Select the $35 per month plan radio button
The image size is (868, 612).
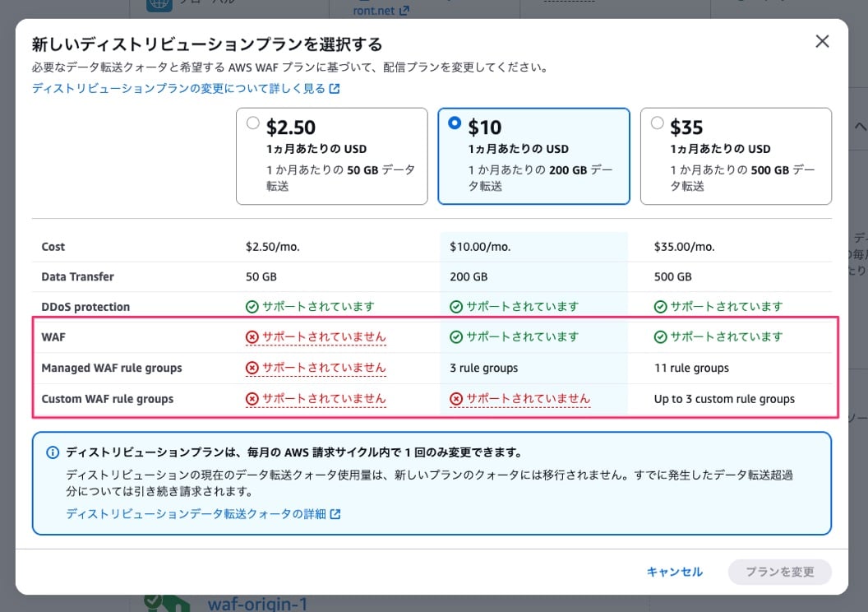[x=657, y=123]
